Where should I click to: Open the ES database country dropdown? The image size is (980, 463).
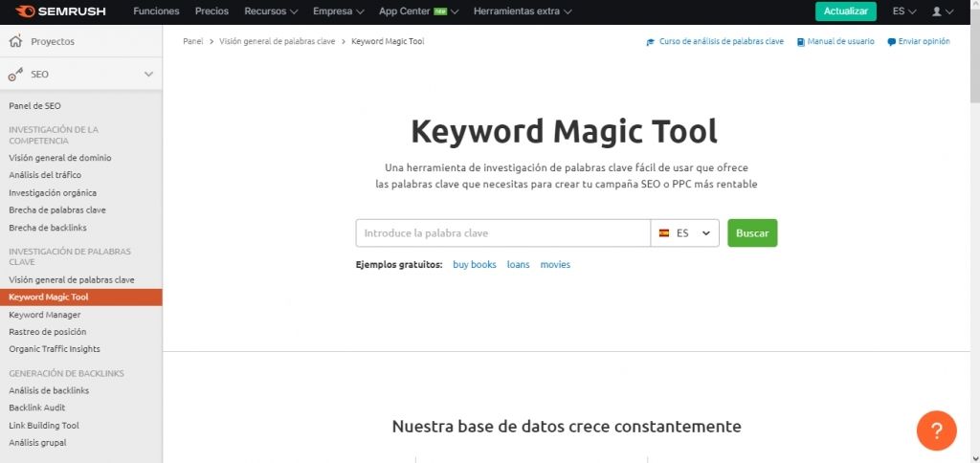point(685,233)
